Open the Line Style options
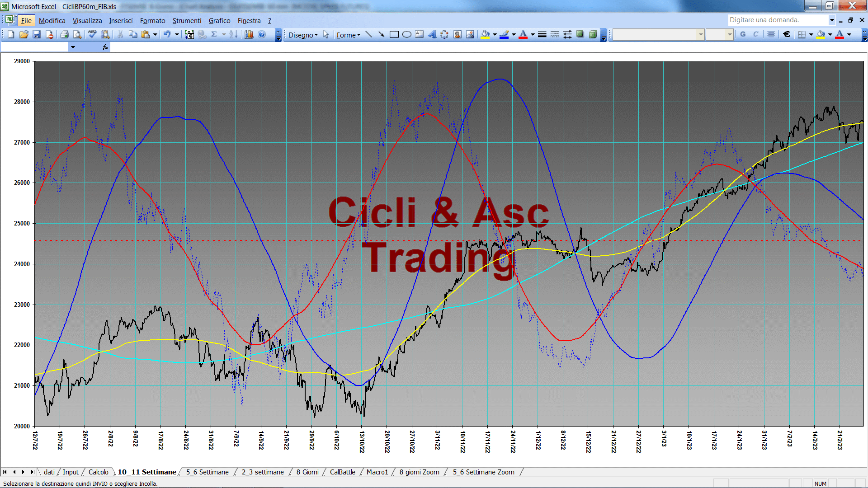Image resolution: width=868 pixels, height=488 pixels. tap(542, 34)
